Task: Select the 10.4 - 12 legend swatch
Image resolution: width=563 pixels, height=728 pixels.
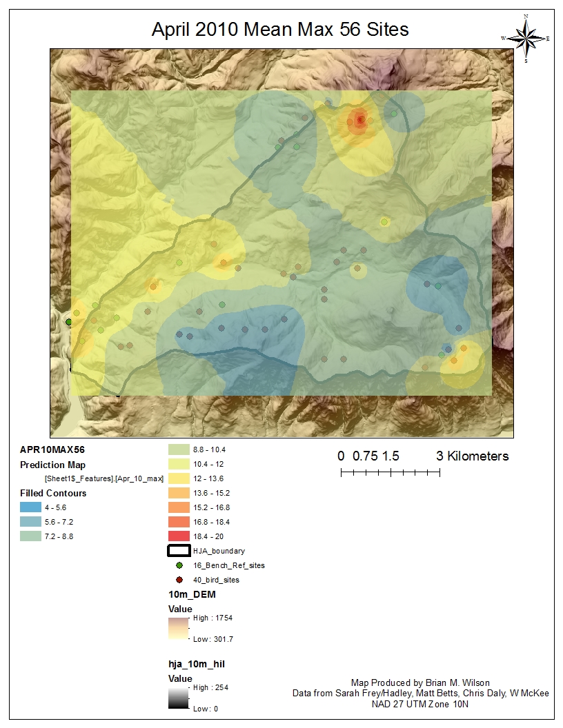Action: tap(179, 464)
